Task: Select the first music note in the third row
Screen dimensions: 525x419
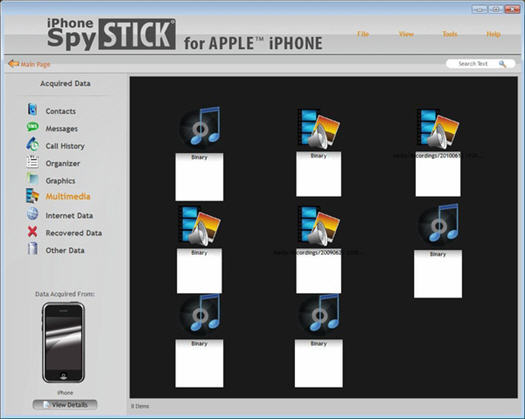Action: pos(200,314)
